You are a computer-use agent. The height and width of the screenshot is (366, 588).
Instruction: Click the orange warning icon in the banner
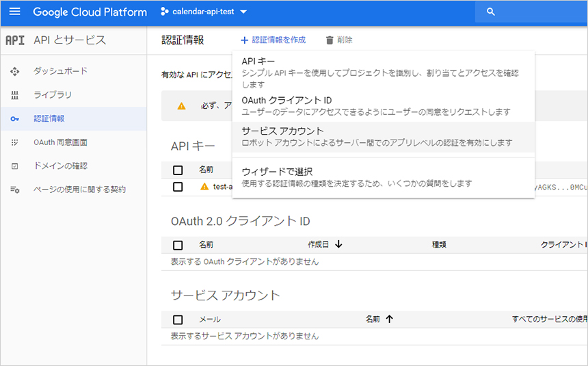click(x=181, y=106)
